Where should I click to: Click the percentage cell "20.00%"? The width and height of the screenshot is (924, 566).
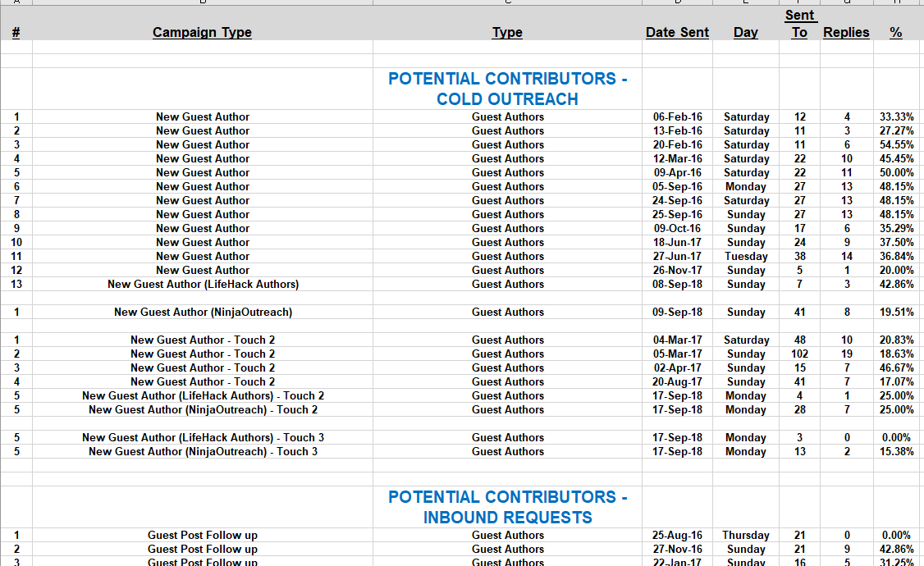896,271
